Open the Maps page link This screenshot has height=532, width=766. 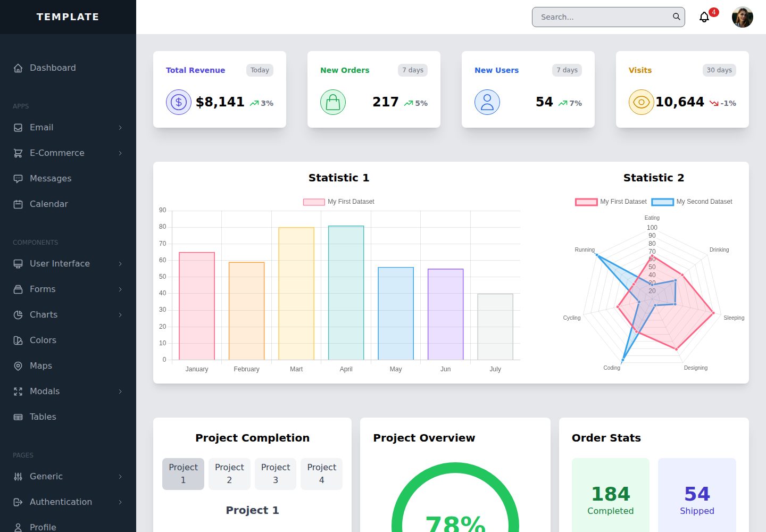point(68,366)
